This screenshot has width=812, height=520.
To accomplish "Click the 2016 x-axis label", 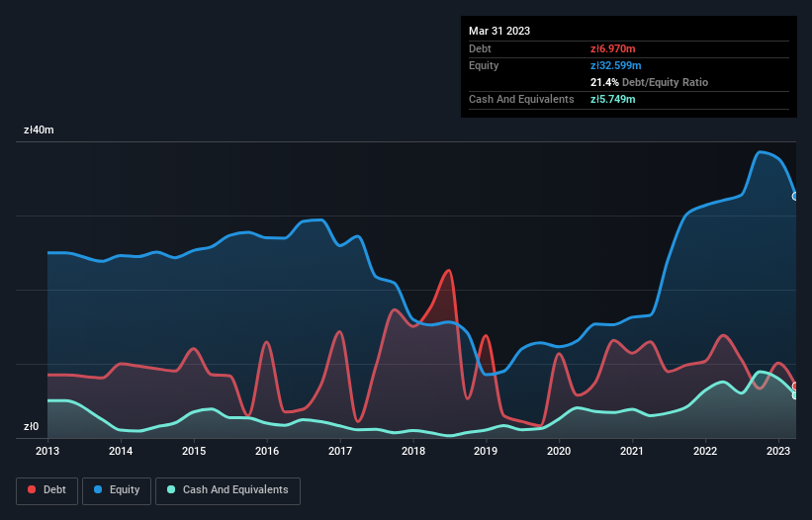I will coord(267,451).
